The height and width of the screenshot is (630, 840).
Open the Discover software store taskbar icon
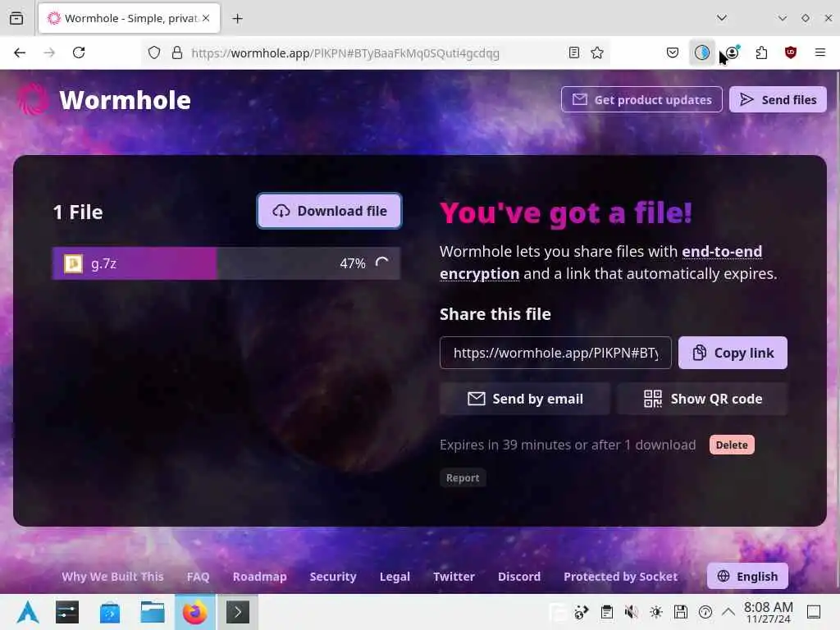[110, 612]
